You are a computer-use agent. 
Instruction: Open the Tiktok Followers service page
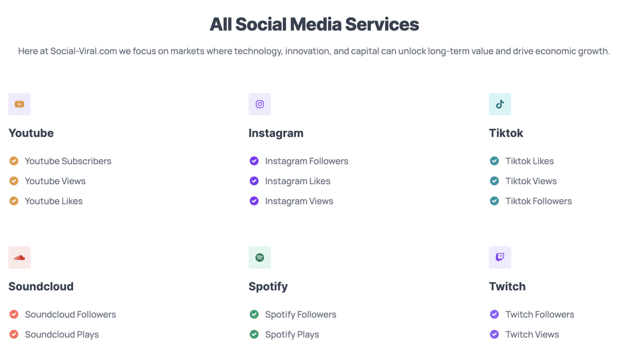(539, 201)
